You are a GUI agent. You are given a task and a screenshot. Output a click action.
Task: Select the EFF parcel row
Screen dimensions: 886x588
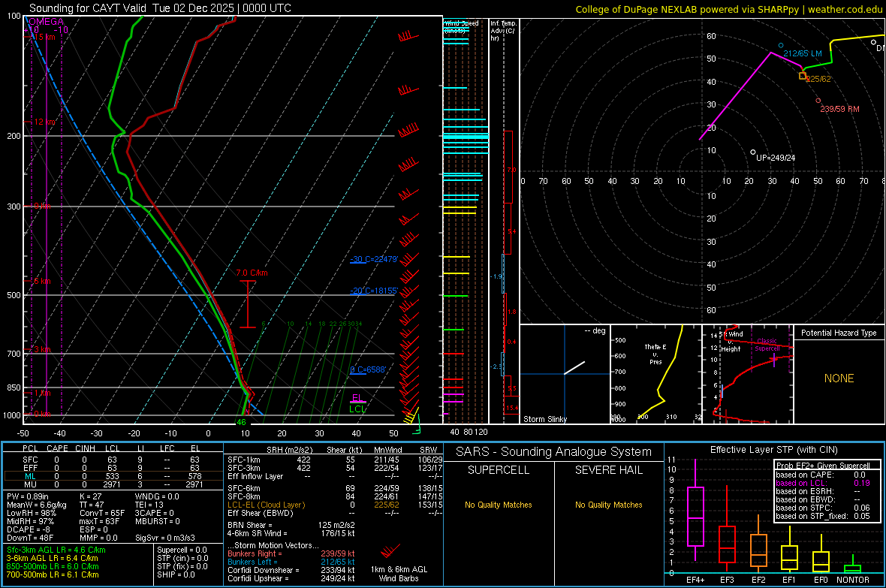tap(111, 468)
